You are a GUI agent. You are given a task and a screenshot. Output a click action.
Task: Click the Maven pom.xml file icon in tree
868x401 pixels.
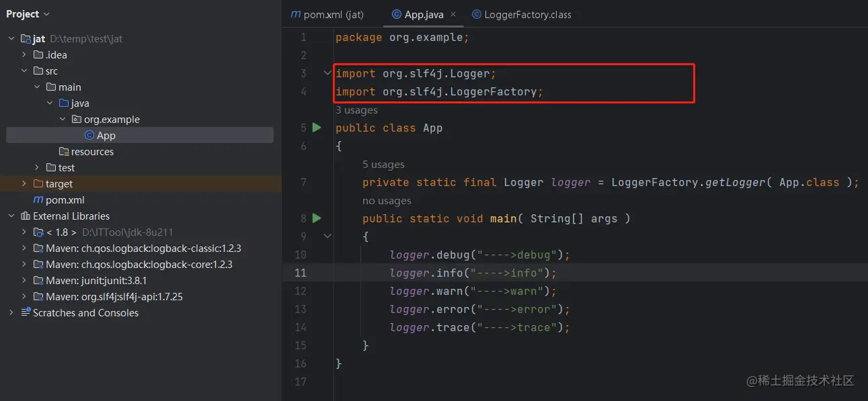coord(38,200)
